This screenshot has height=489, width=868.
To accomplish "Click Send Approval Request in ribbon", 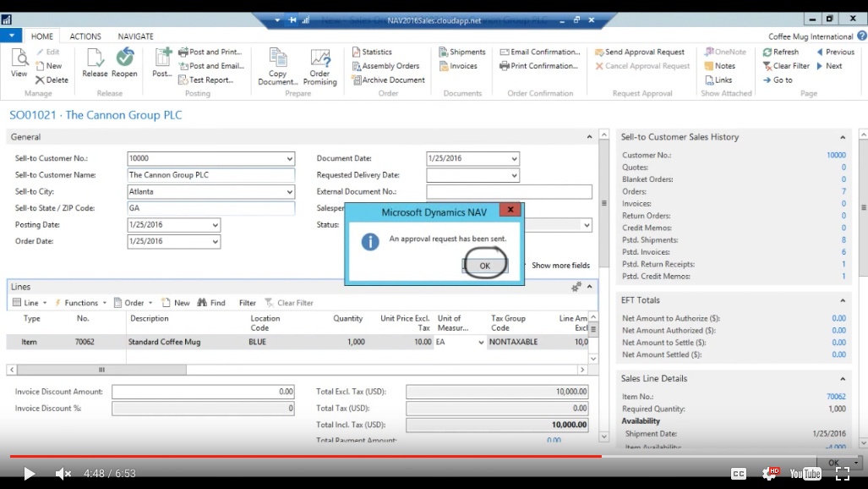I will pos(639,52).
